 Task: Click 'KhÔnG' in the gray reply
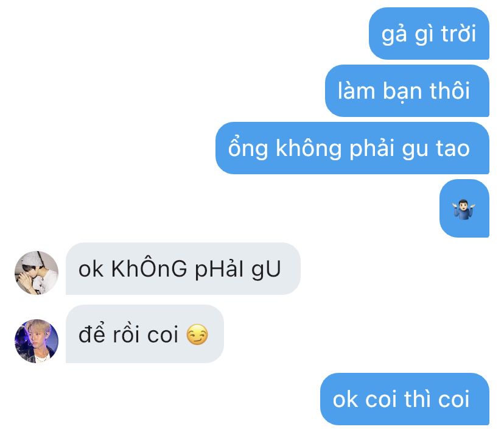[x=149, y=268]
